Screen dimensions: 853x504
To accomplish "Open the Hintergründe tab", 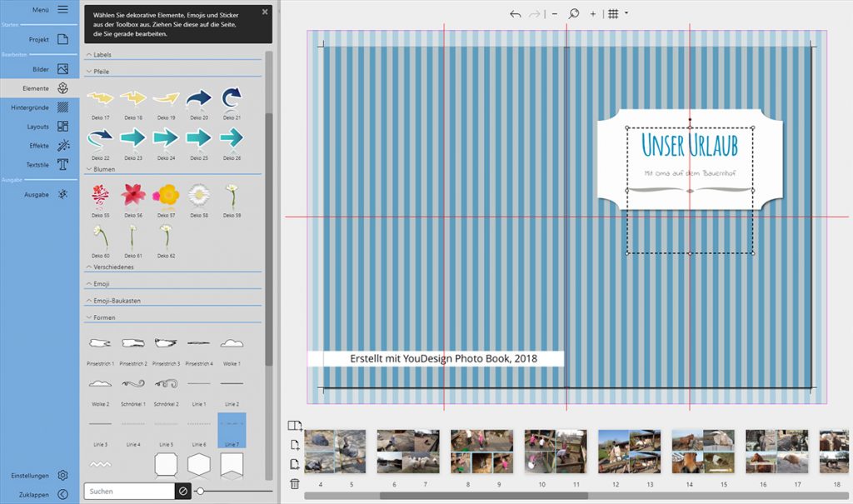I will 39,107.
